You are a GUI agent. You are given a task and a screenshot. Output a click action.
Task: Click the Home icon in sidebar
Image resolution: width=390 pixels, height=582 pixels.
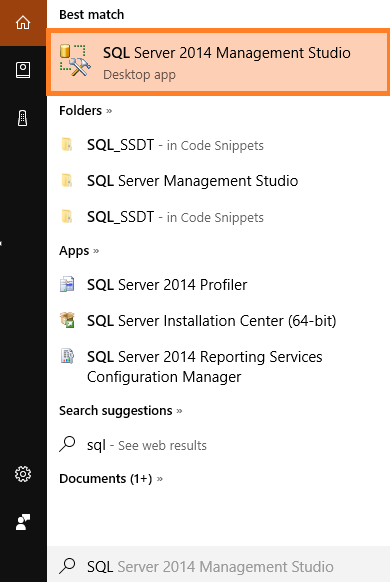click(x=23, y=22)
